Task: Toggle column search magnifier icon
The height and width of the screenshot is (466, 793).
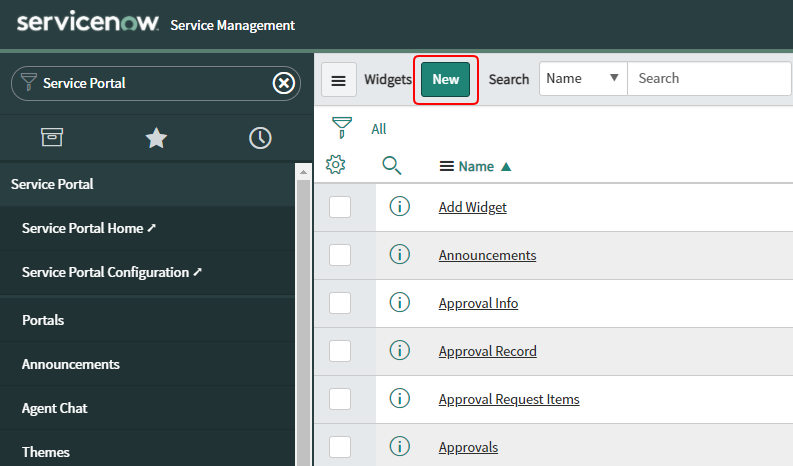Action: 391,165
